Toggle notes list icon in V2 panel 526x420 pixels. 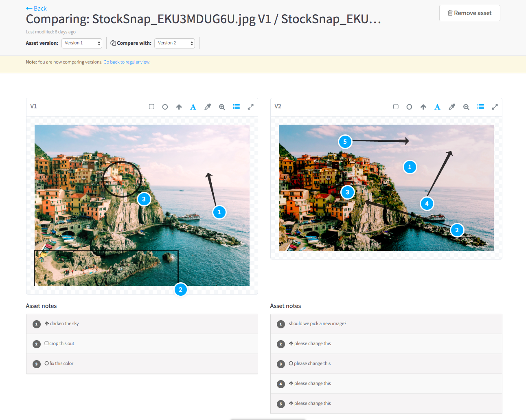coord(480,107)
